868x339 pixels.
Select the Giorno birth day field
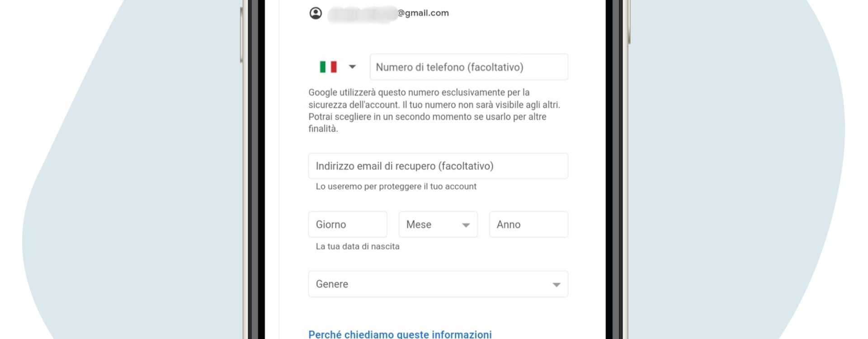[x=348, y=224]
